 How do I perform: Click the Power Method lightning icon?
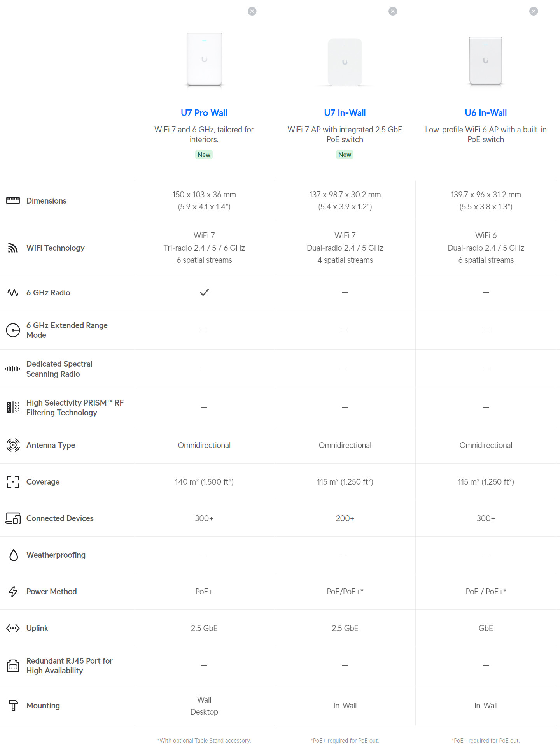(13, 592)
